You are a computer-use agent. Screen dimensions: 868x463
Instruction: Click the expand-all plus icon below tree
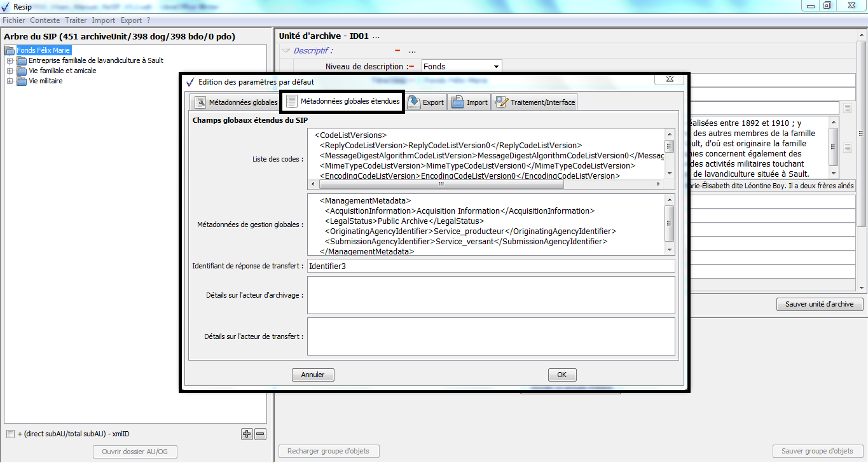click(247, 434)
